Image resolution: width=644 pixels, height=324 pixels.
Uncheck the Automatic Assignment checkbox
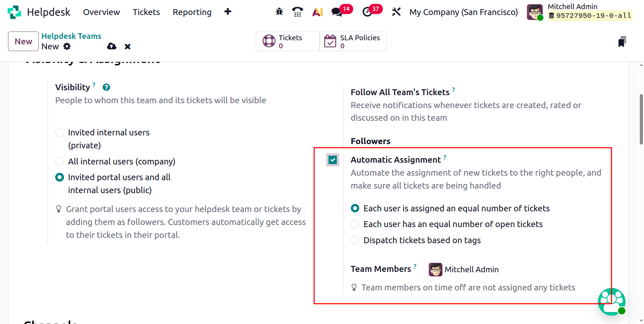[333, 160]
